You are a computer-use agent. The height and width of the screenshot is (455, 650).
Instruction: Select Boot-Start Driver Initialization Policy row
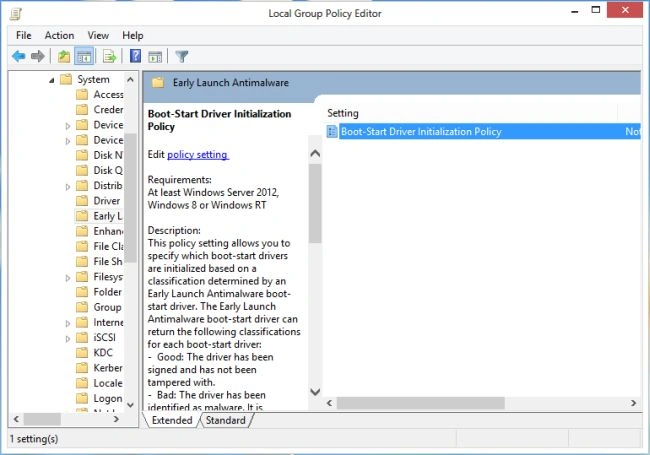click(x=483, y=132)
